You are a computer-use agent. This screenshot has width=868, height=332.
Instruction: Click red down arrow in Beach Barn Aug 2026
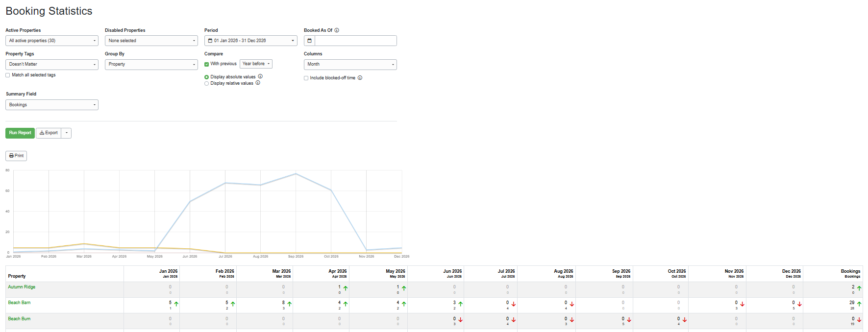[x=571, y=304]
